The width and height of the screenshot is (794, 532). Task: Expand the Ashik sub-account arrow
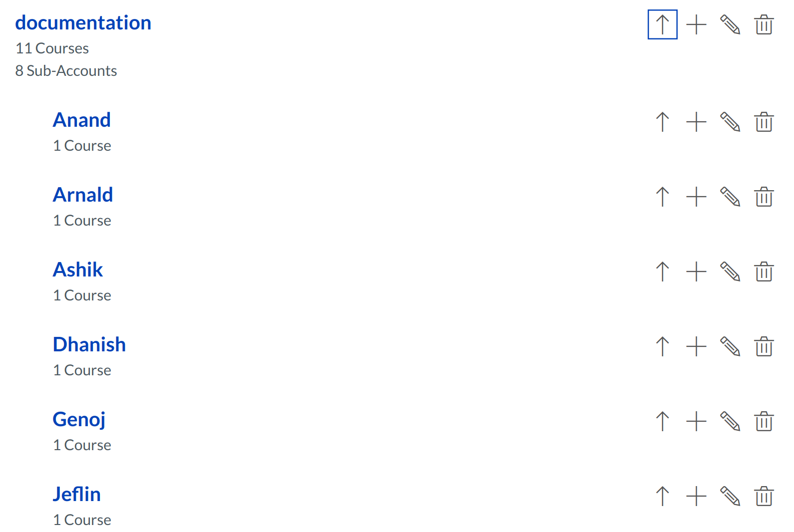(x=662, y=271)
